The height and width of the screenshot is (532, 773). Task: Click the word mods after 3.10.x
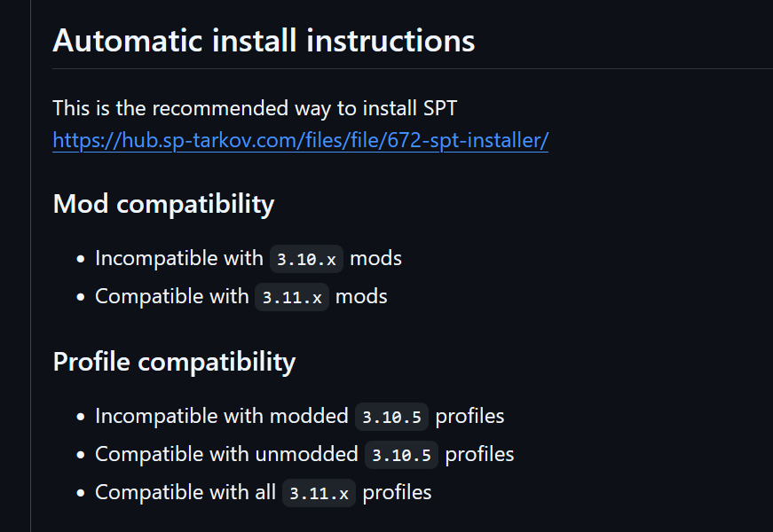click(375, 259)
